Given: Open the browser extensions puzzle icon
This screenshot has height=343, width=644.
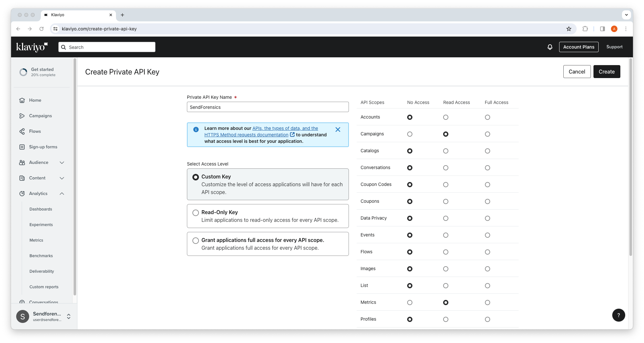Looking at the screenshot, I should tap(585, 29).
